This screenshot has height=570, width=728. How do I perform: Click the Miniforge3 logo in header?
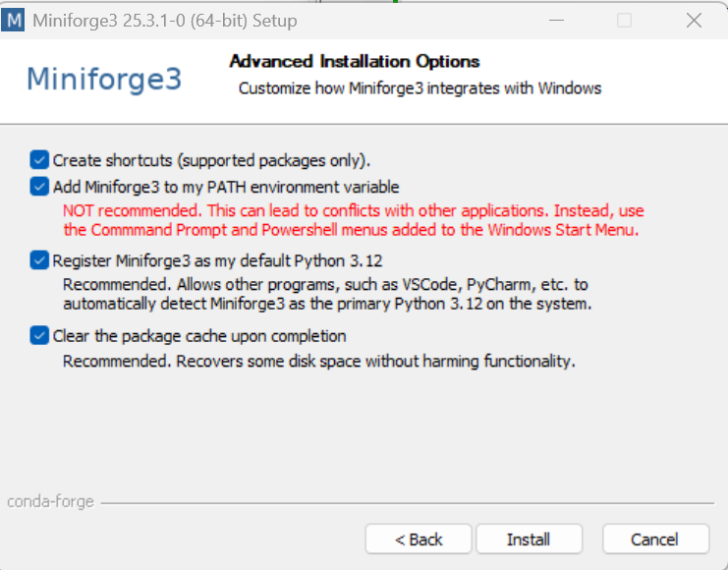click(104, 79)
